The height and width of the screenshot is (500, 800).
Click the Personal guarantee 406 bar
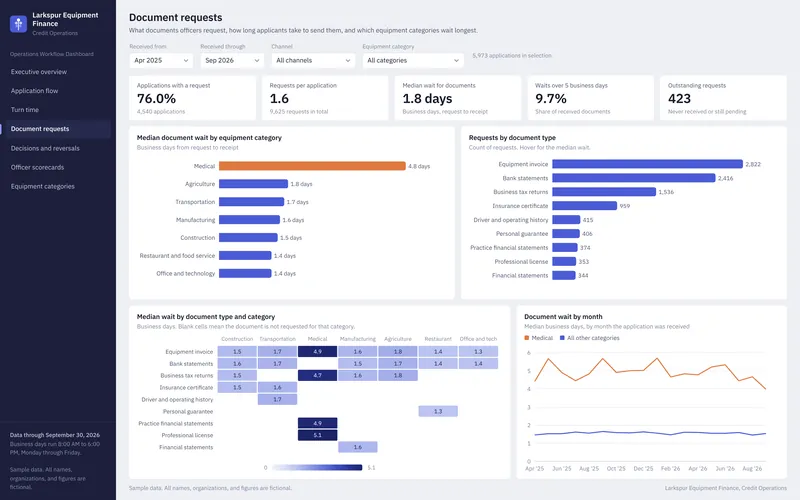(566, 234)
